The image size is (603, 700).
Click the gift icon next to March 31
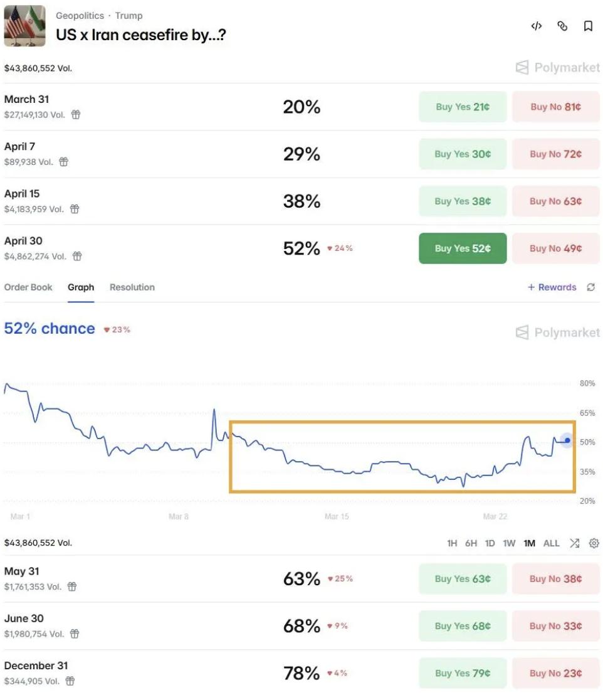coord(74,115)
